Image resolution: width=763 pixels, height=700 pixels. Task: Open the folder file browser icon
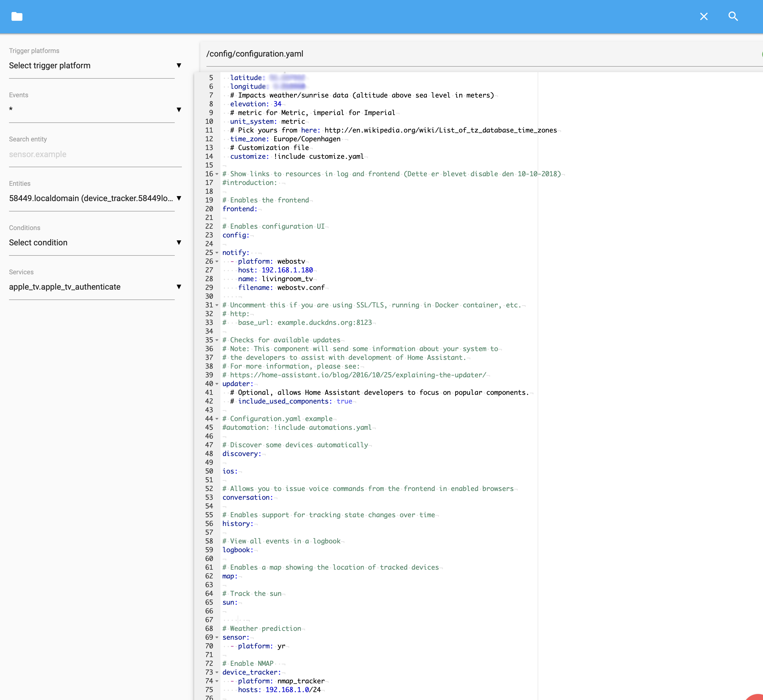point(17,16)
